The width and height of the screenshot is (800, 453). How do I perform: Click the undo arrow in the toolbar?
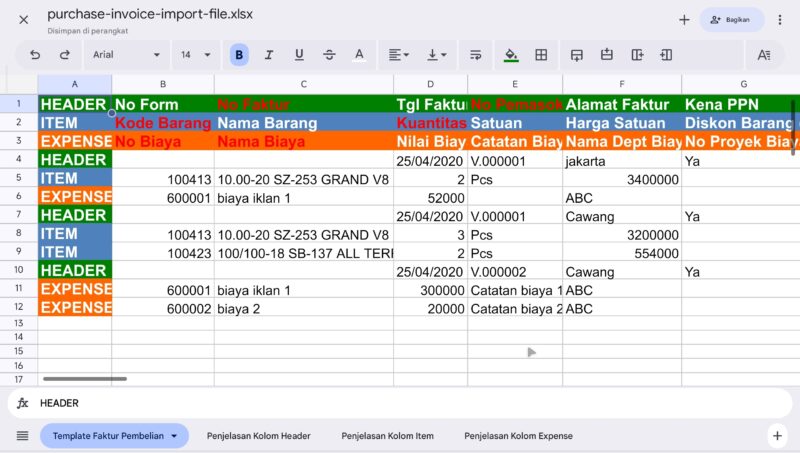click(35, 55)
